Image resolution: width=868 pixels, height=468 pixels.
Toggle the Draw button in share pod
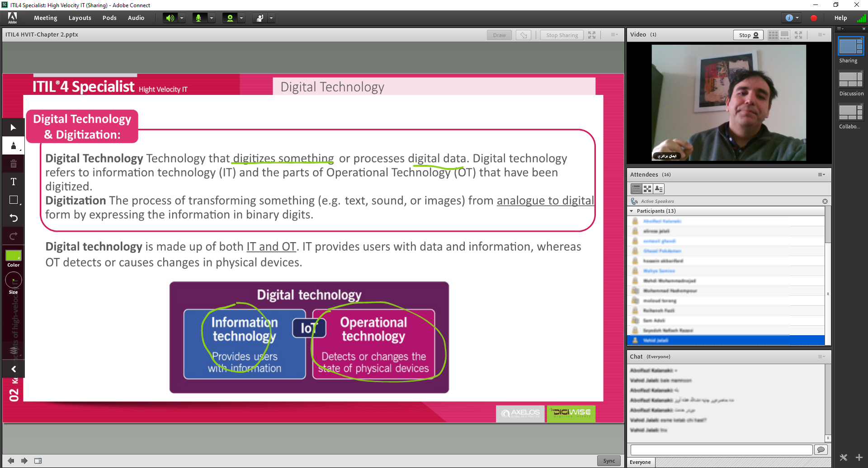click(500, 35)
